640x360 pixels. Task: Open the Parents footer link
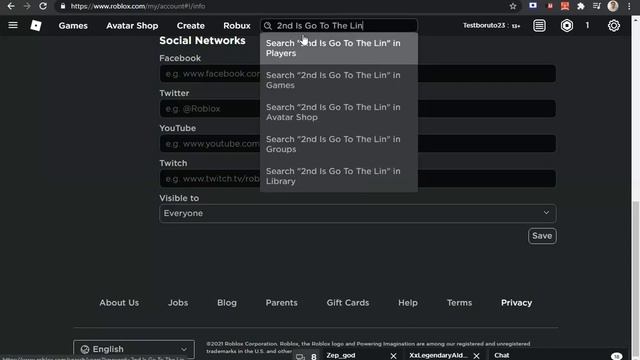point(282,303)
